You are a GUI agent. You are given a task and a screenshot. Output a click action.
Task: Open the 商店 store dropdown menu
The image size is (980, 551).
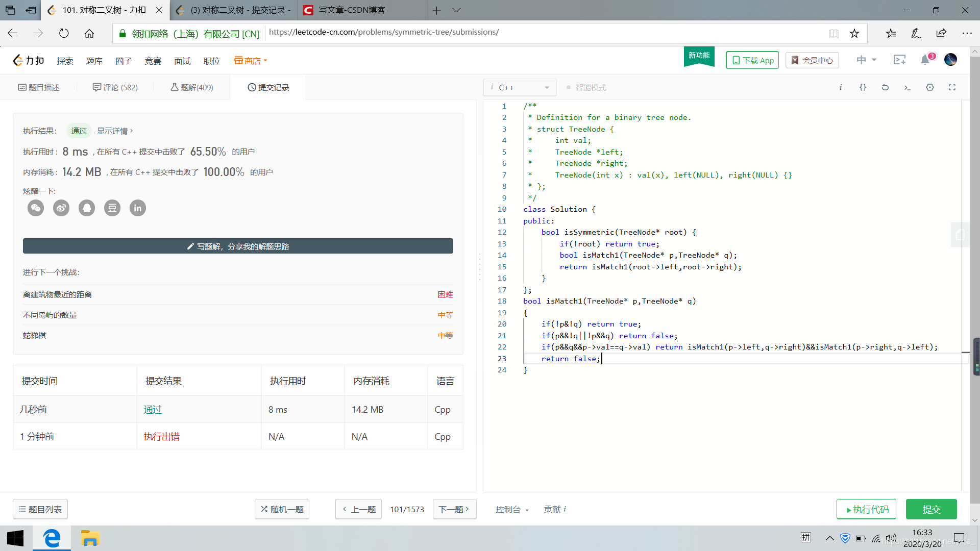pos(251,61)
